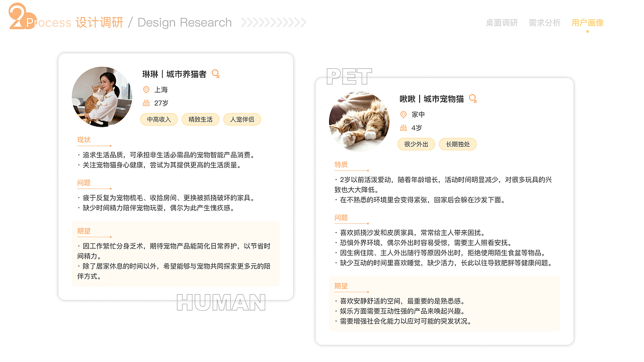The height and width of the screenshot is (362, 644).
Task: Click the line starting 2岁以前活泼爱动
Action: [443, 185]
